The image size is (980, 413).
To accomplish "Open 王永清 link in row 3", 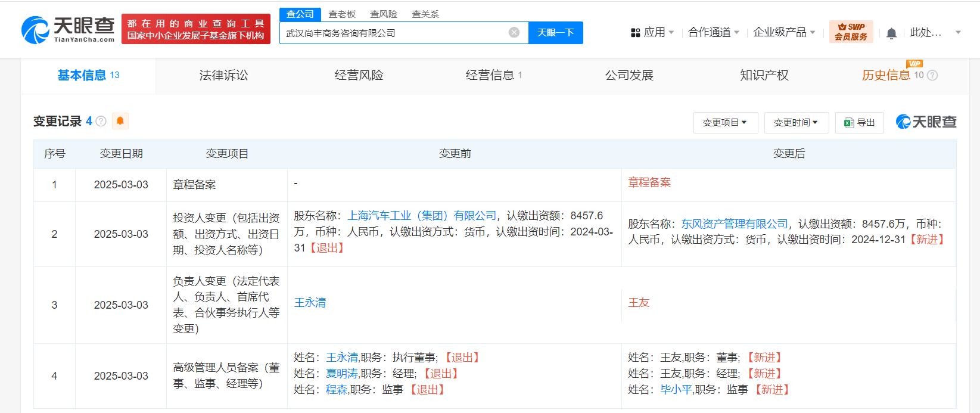I will [x=310, y=303].
